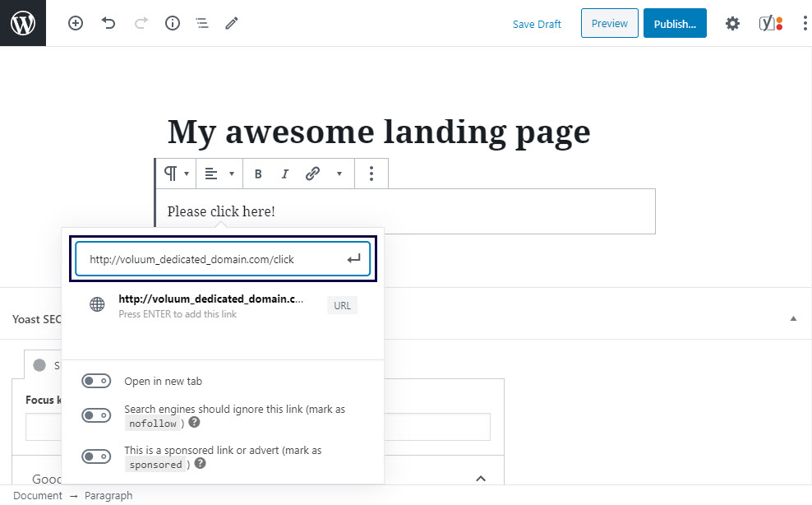Open the text alignment dropdown
This screenshot has width=812, height=505.
219,174
